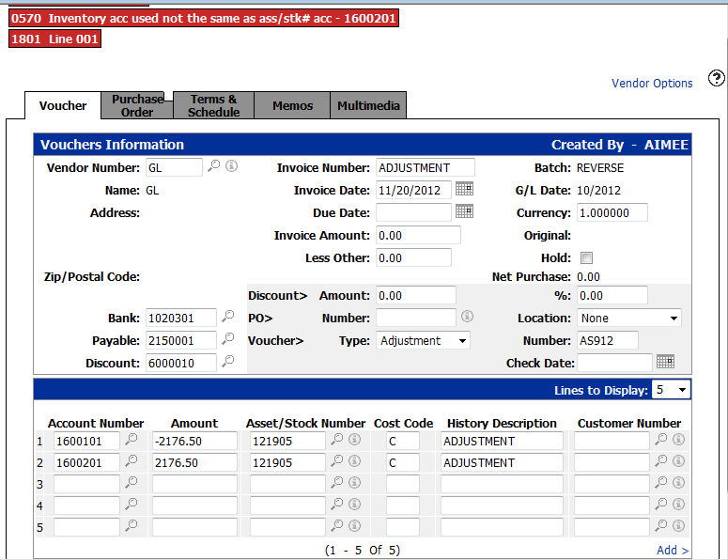The width and height of the screenshot is (728, 560).
Task: Switch to Purchase Order tab
Action: [137, 105]
